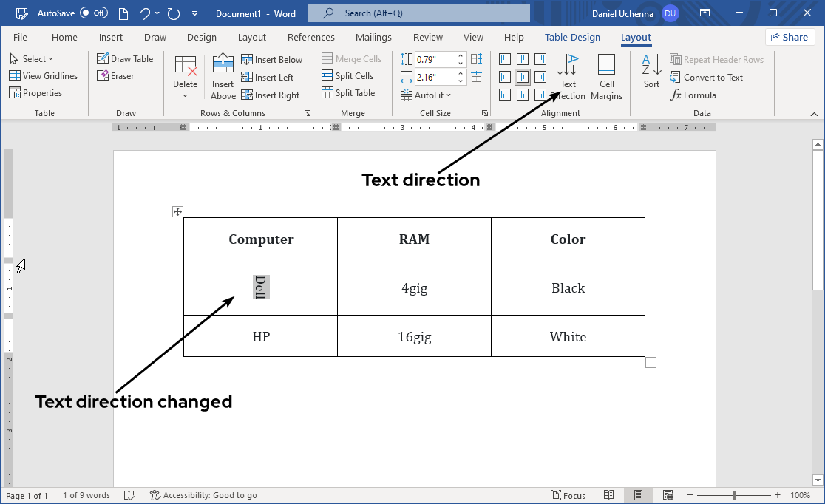
Task: Switch to the Table Design tab
Action: (572, 37)
